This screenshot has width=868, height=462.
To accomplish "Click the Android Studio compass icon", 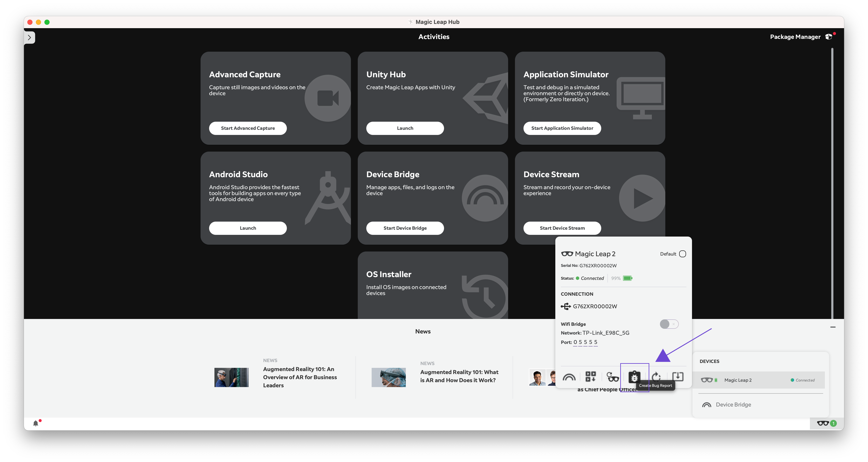I will click(x=327, y=198).
